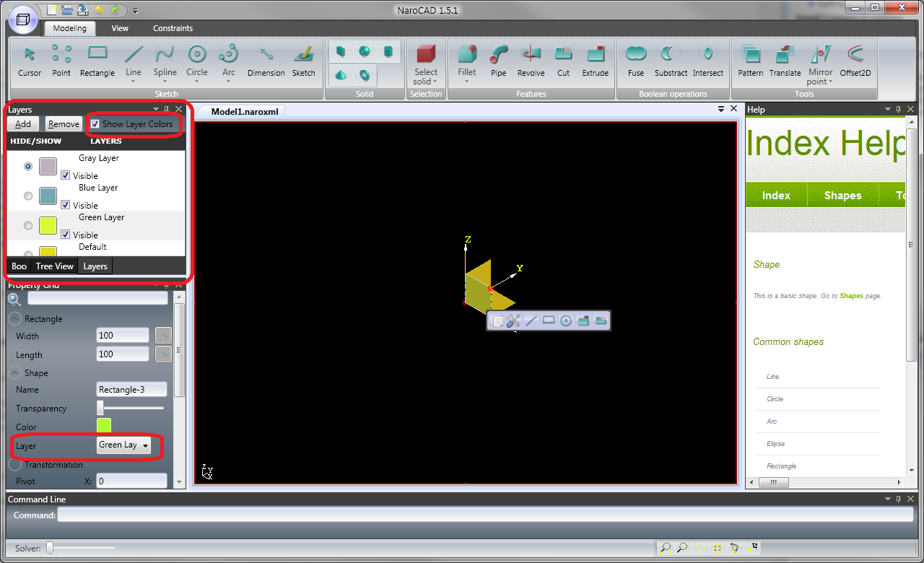Create a sphere solid
Screen dimensions: 924x563
[365, 52]
